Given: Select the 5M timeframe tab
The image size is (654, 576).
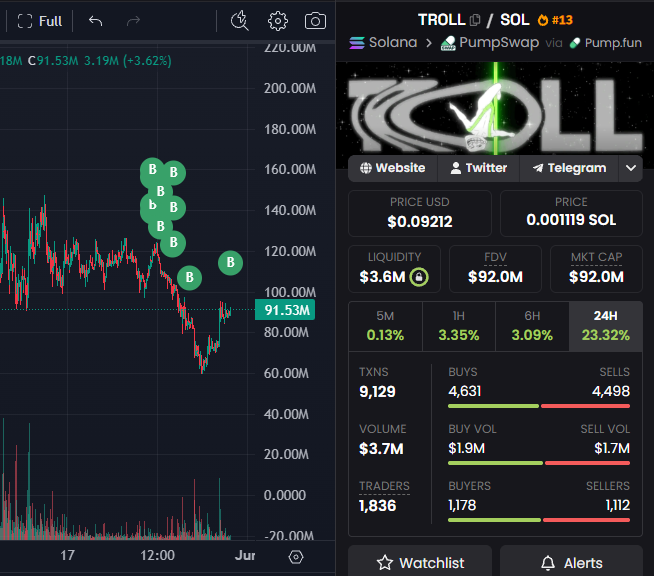Looking at the screenshot, I should [x=385, y=326].
